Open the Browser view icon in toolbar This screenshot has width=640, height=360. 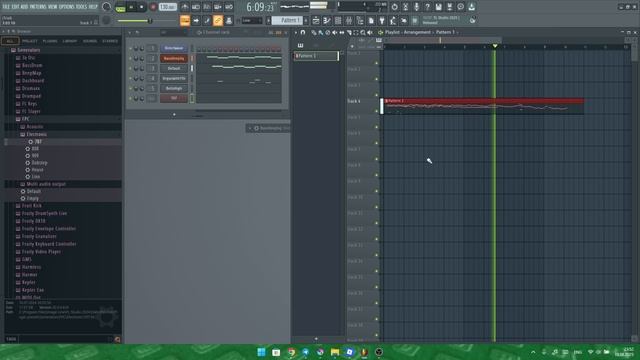(x=360, y=20)
